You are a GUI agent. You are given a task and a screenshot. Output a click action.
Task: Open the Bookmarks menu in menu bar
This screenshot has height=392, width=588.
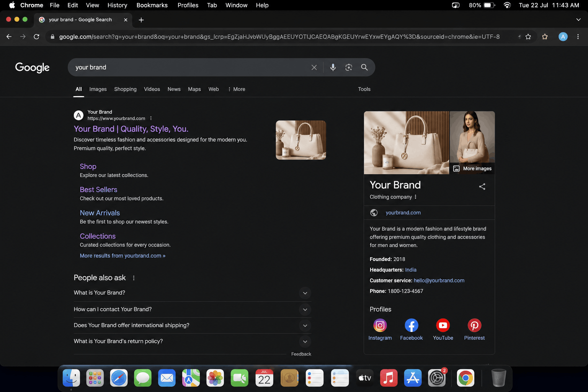pyautogui.click(x=152, y=5)
